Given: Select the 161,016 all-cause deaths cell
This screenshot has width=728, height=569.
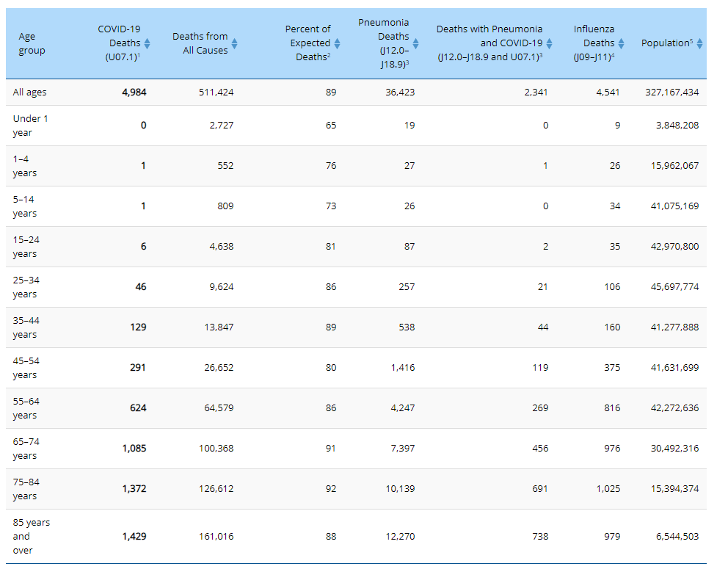Looking at the screenshot, I should coord(216,537).
